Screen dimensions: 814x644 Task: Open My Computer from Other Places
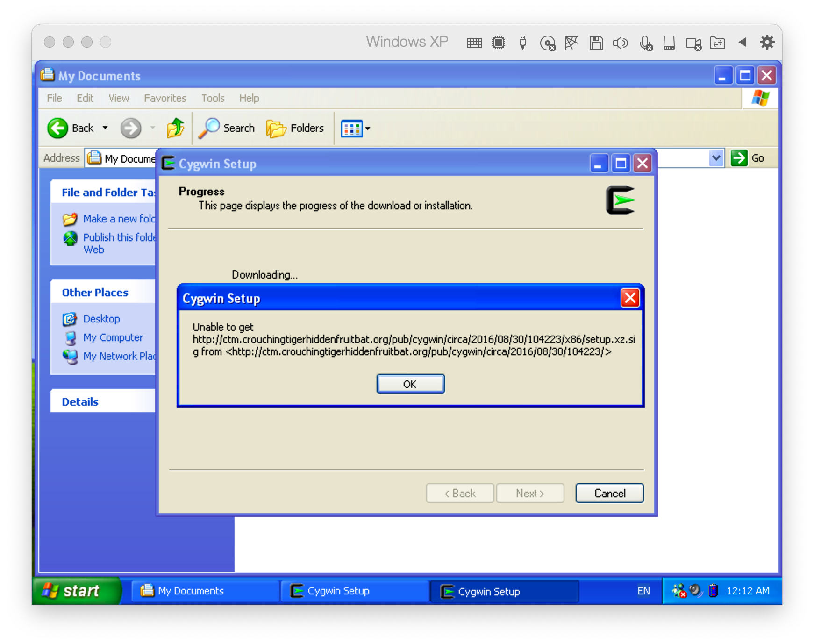pyautogui.click(x=113, y=337)
